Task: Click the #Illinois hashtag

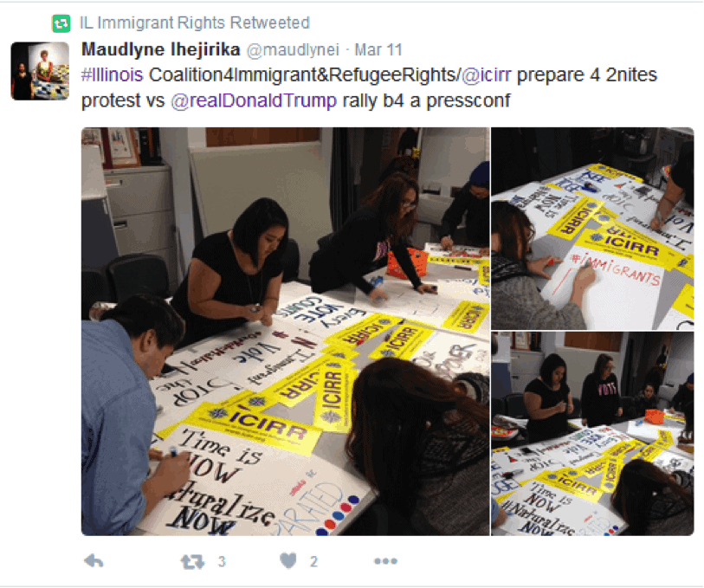Action: click(x=113, y=75)
